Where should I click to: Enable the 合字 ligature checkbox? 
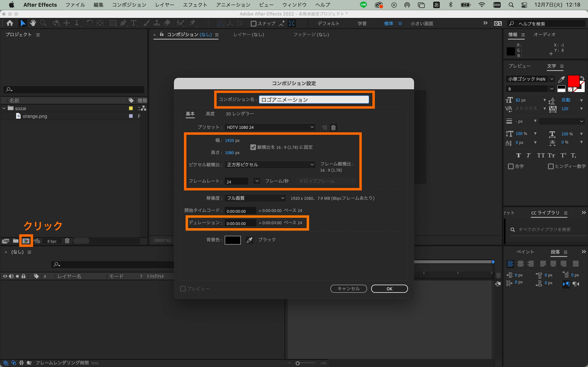point(511,166)
